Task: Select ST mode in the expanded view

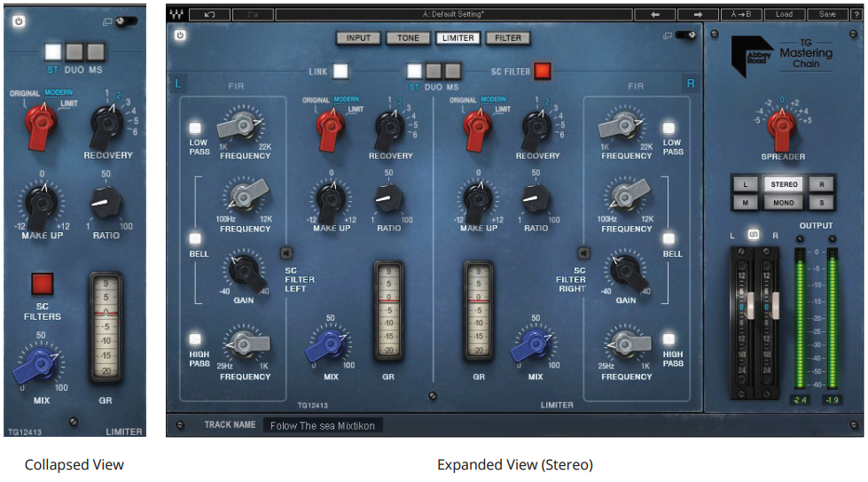Action: pyautogui.click(x=414, y=71)
